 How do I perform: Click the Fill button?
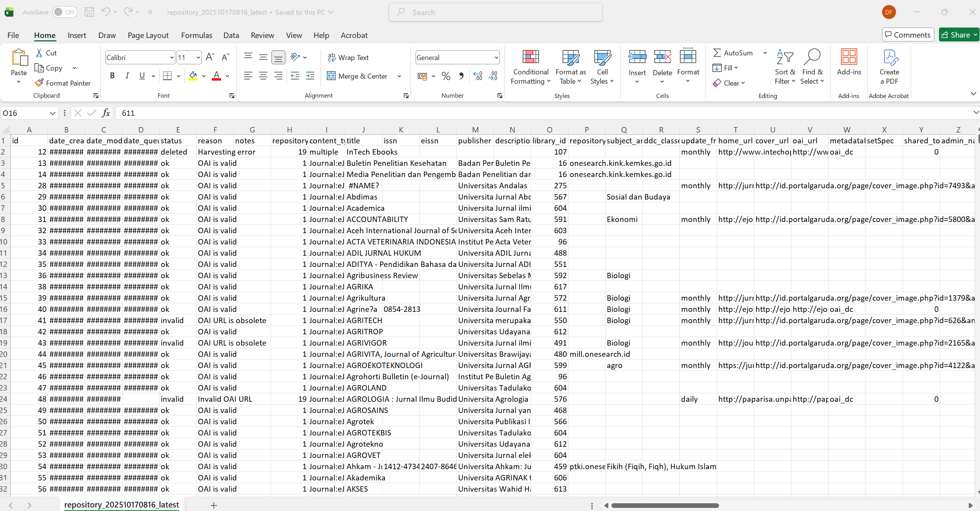click(x=725, y=68)
